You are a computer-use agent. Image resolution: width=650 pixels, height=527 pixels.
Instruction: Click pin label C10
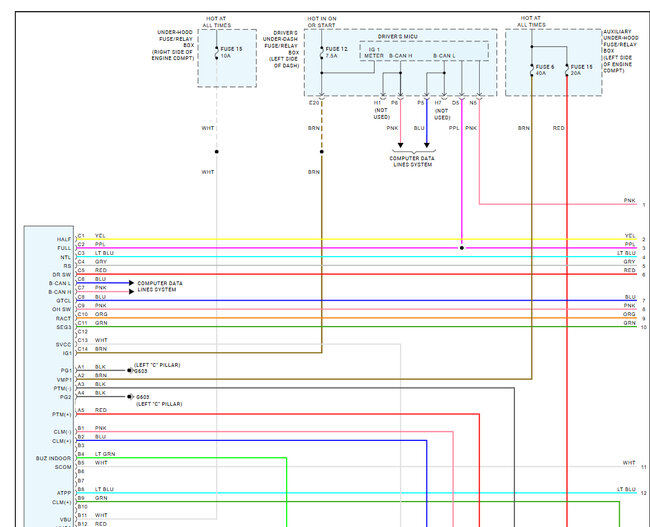(x=83, y=314)
